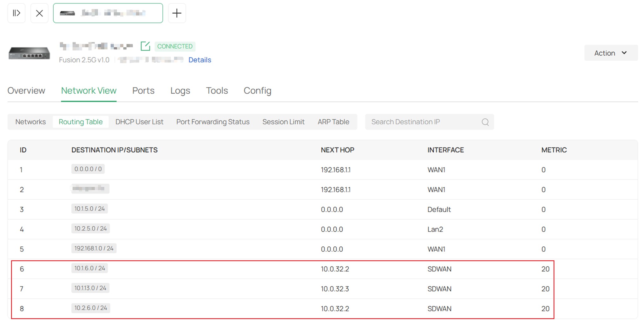644x327 pixels.
Task: Open the ARP Table sub-tab
Action: click(x=333, y=122)
